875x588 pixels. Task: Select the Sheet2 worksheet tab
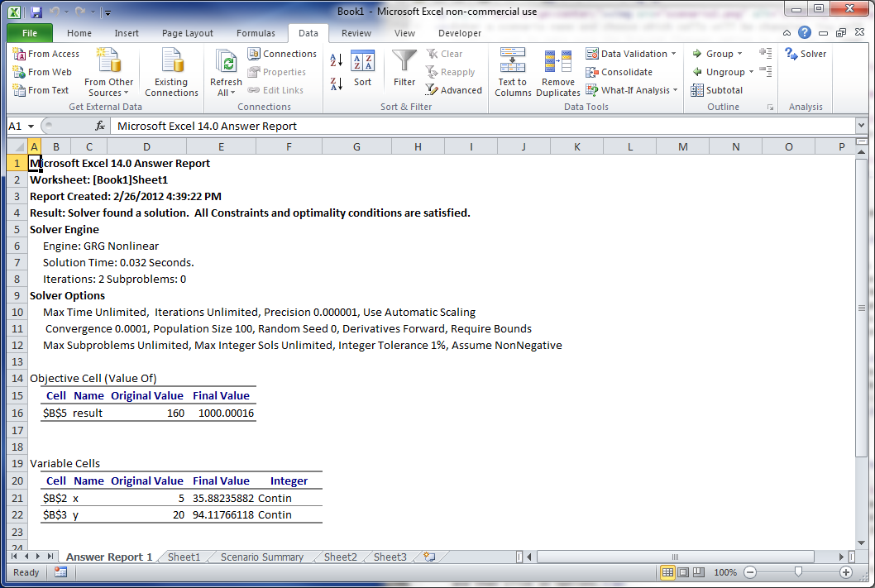pyautogui.click(x=341, y=557)
